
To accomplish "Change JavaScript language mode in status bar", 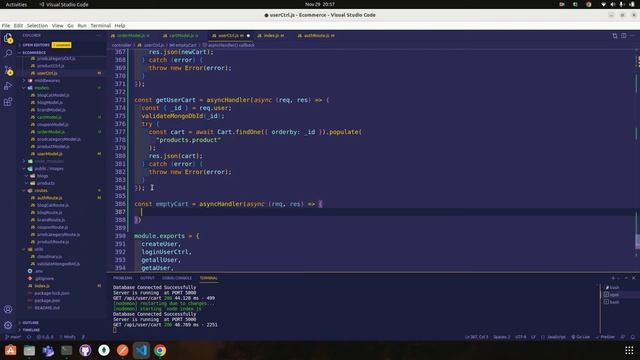I will 556,337.
